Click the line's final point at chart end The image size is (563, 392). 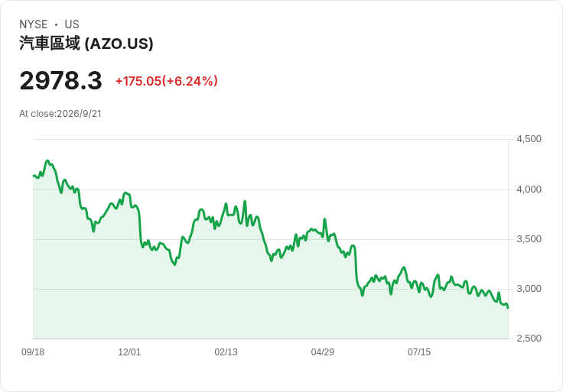click(x=508, y=308)
